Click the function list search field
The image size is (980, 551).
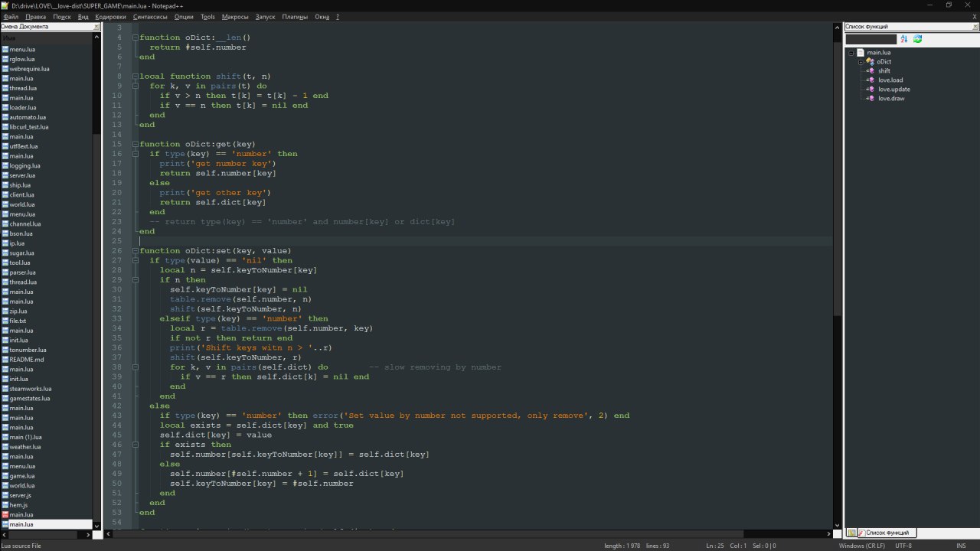(871, 39)
